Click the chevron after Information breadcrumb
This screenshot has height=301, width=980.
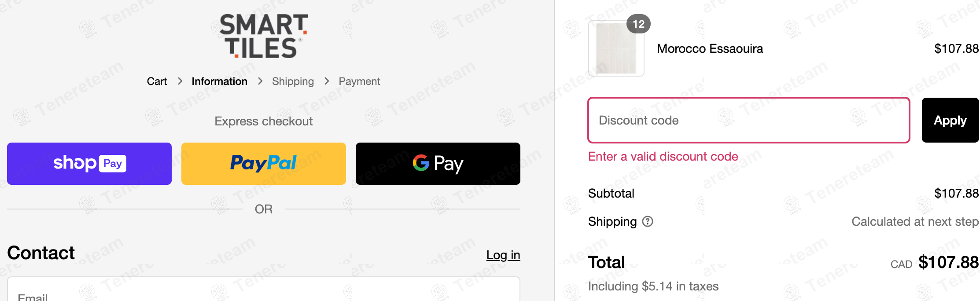260,81
